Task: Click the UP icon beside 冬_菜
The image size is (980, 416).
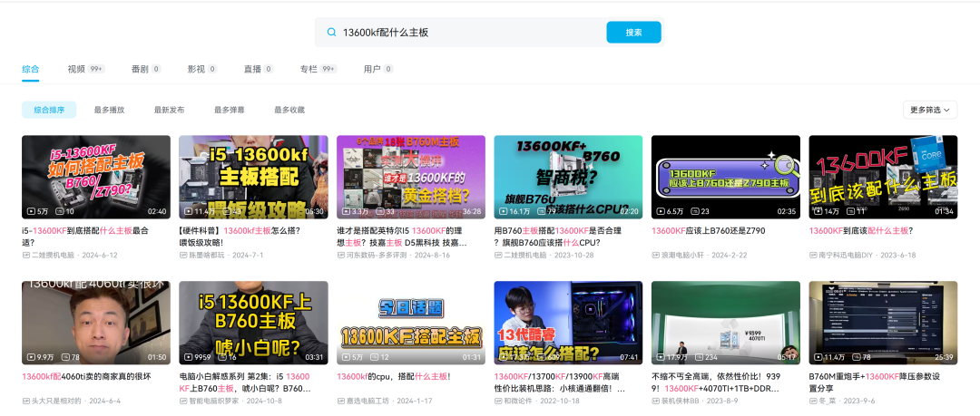Action: (x=813, y=401)
